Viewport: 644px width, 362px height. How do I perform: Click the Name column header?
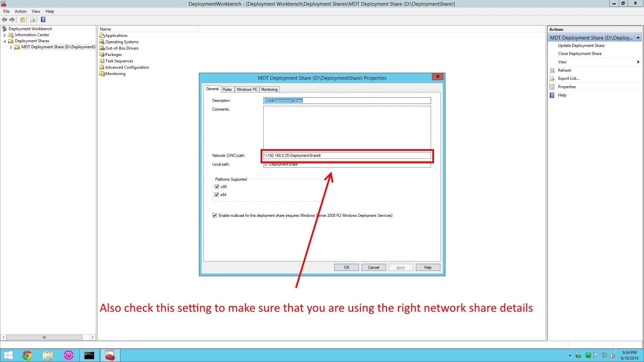coord(148,29)
